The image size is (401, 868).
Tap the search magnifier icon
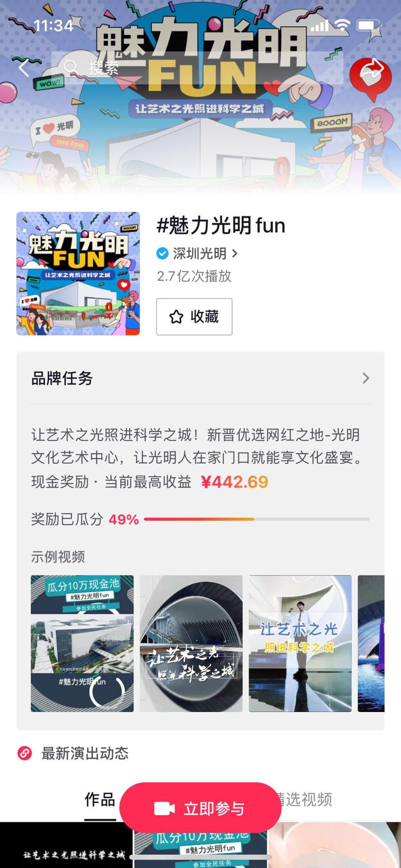click(70, 67)
